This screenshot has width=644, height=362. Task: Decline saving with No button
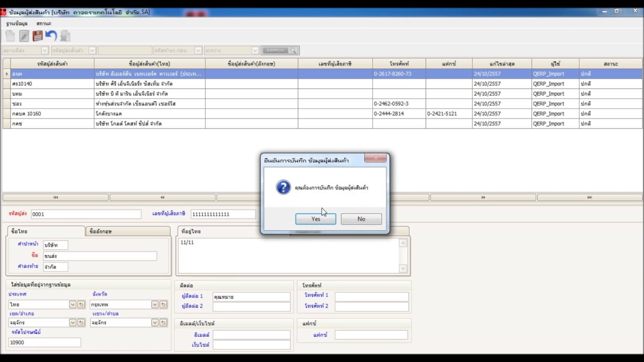click(x=361, y=219)
